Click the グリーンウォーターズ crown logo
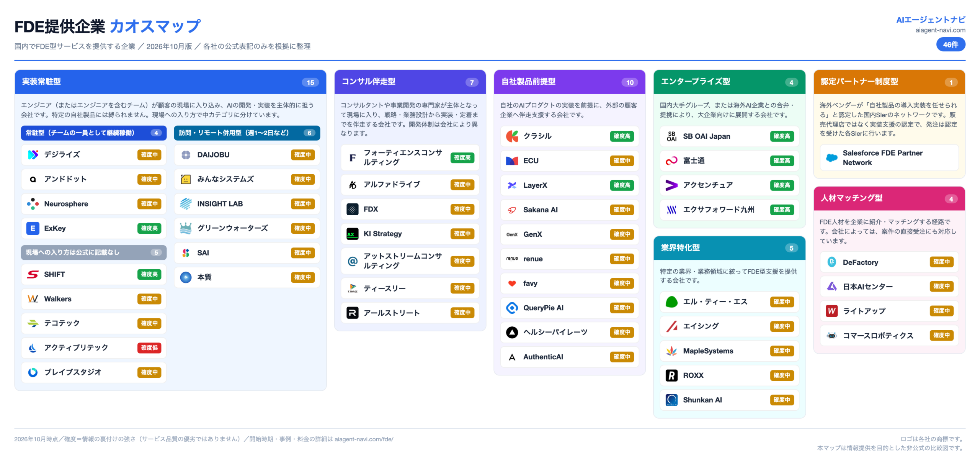Image resolution: width=980 pixels, height=467 pixels. [186, 228]
